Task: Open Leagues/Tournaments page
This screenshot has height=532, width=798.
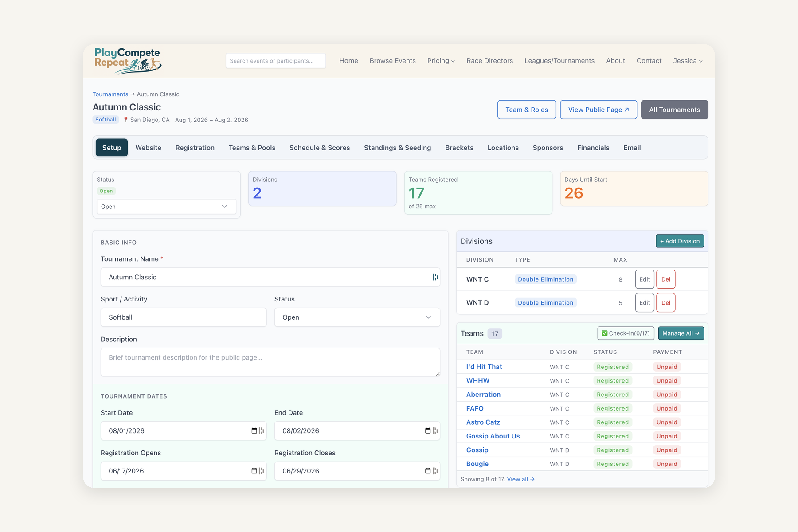Action: [559, 61]
